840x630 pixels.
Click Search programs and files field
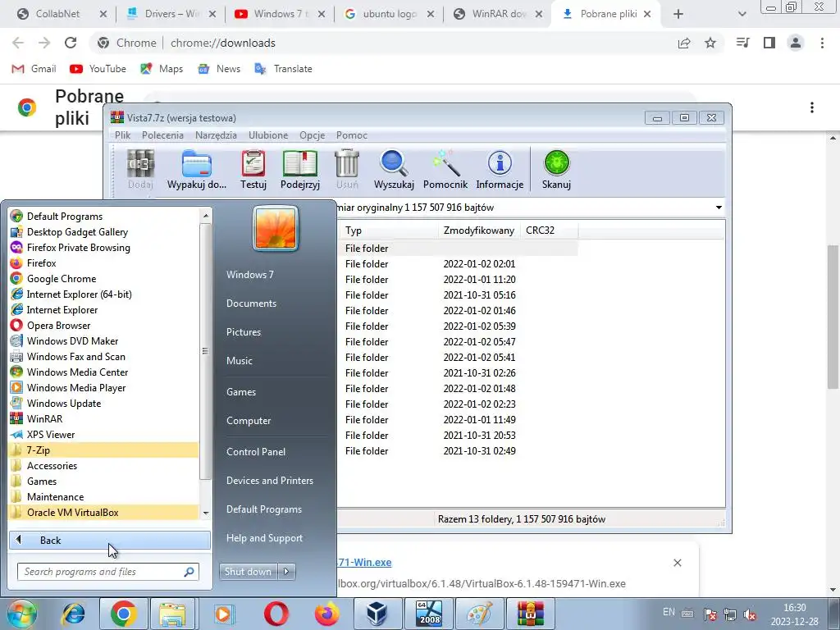[x=107, y=572]
